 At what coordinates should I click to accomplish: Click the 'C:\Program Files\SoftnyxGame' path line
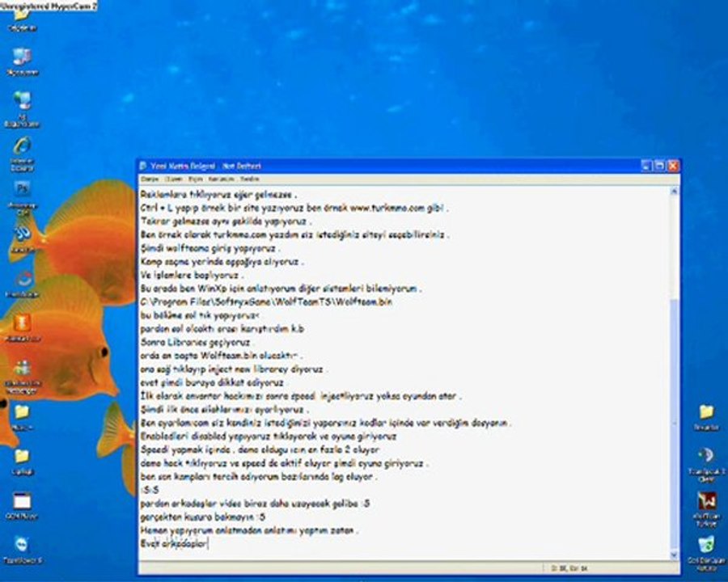tap(266, 302)
